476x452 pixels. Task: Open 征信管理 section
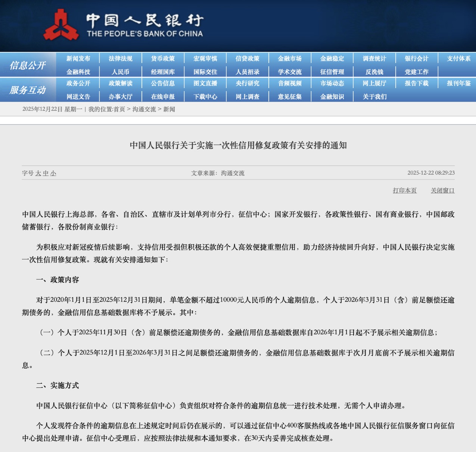coord(332,72)
